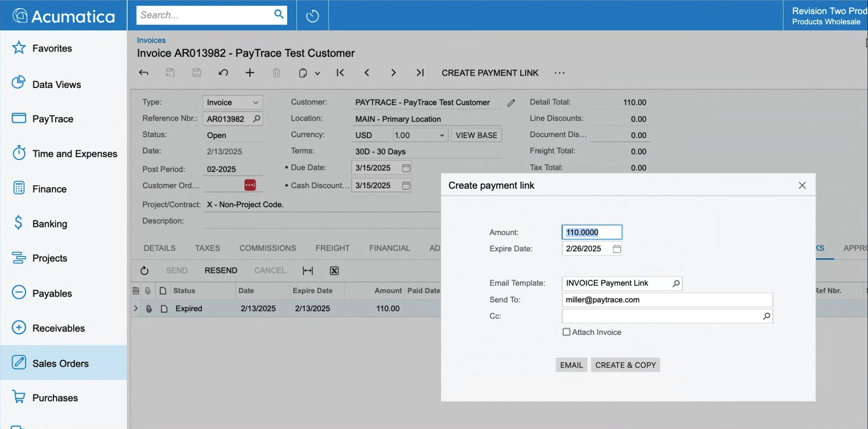Click the clipboard copy-paste icon
This screenshot has width=868, height=429.
tap(303, 73)
